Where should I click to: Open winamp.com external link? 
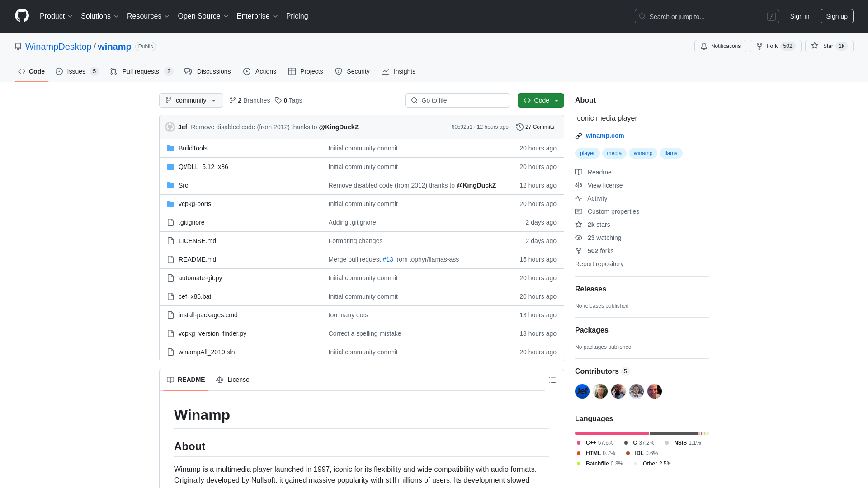tap(604, 135)
